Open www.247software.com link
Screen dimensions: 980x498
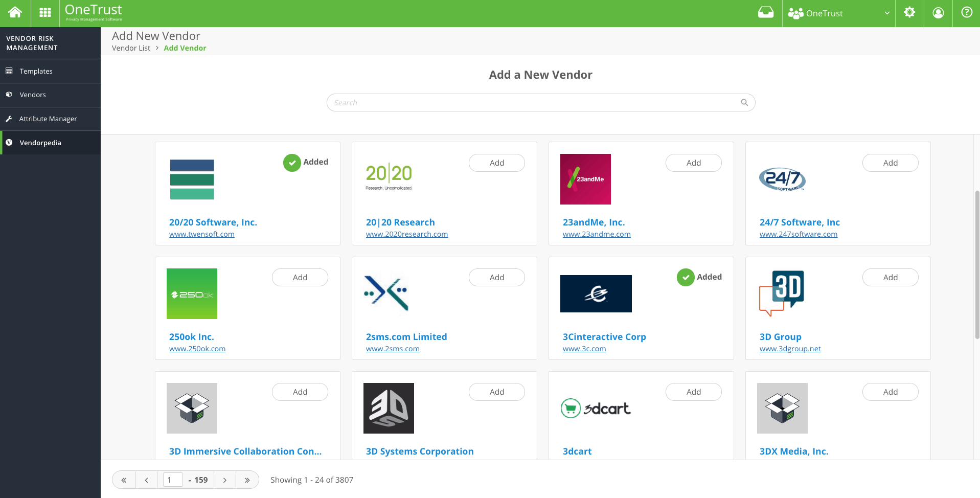tap(799, 234)
